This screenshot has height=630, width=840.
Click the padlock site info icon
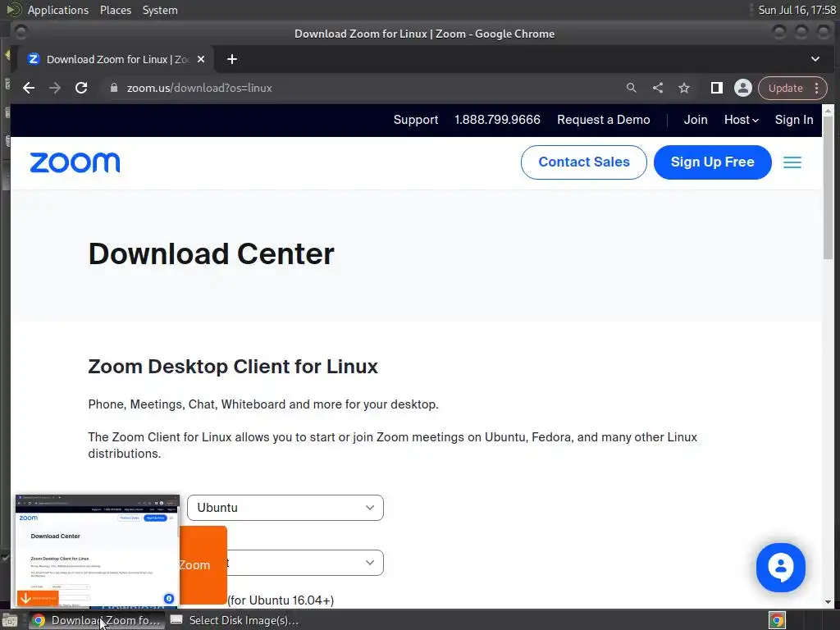click(113, 88)
